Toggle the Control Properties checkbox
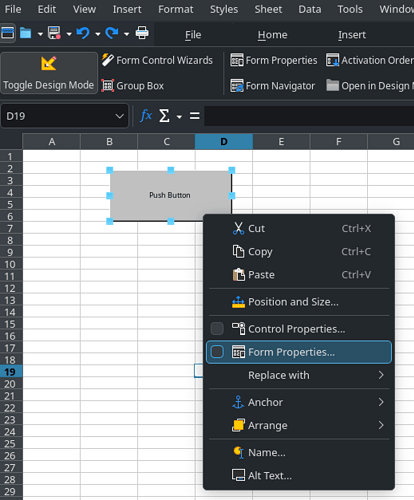The image size is (414, 500). coord(217,329)
